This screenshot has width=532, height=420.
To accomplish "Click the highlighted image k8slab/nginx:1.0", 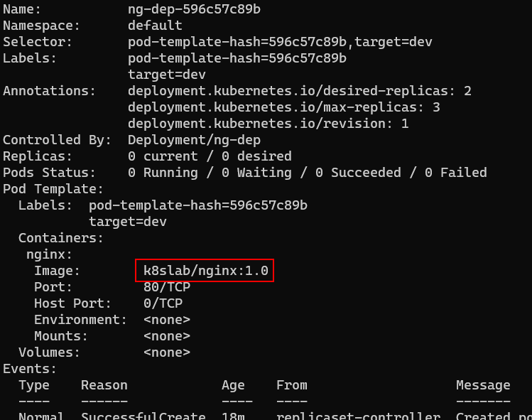I will pos(206,271).
